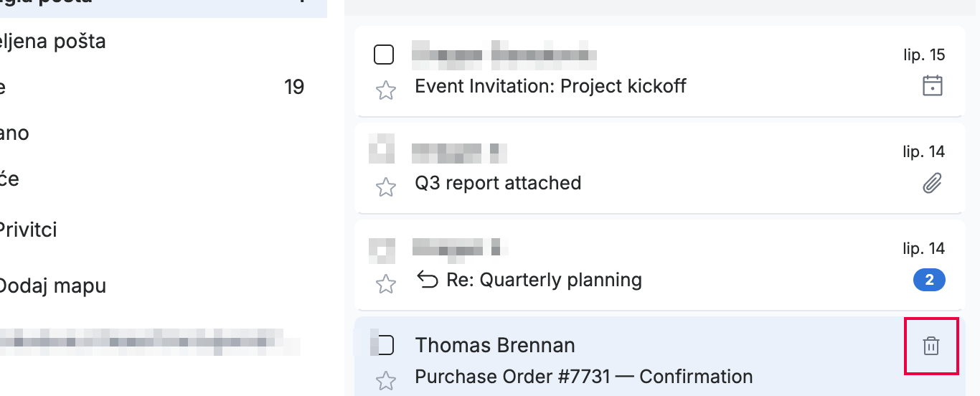Star the Event Invitation: Project kickoff email

pos(386,90)
